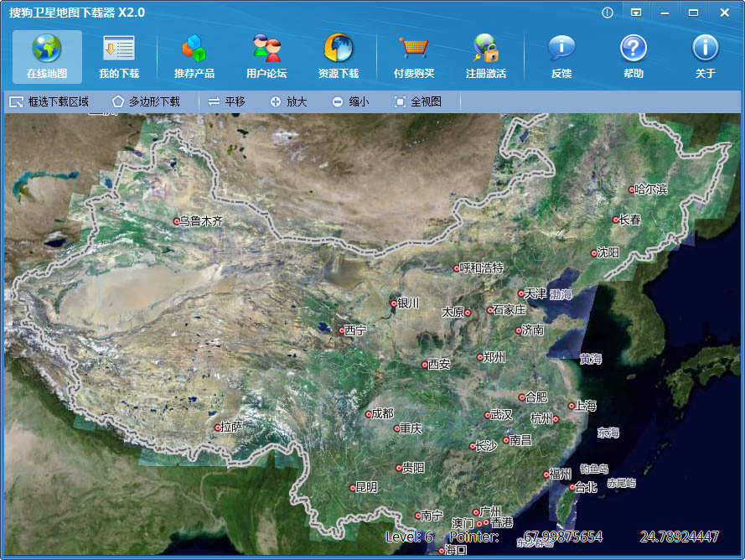This screenshot has width=745, height=560.
Task: Click the 南昌 city label
Action: 520,440
